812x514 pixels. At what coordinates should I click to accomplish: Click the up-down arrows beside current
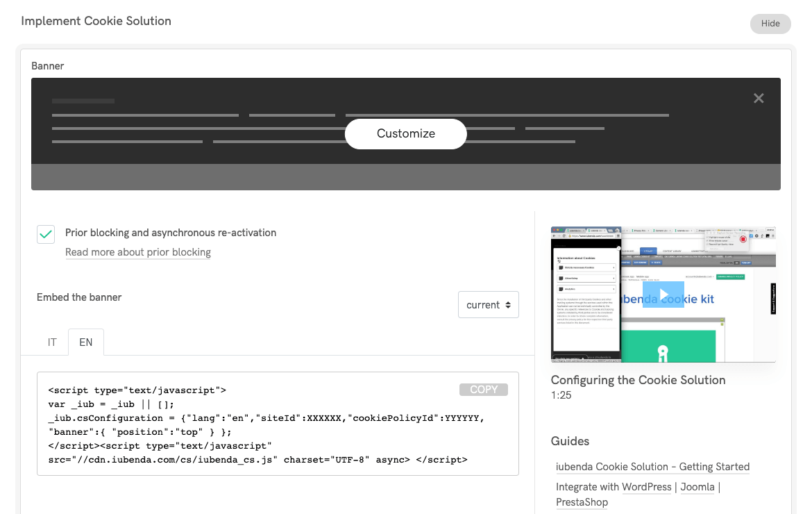click(x=510, y=304)
